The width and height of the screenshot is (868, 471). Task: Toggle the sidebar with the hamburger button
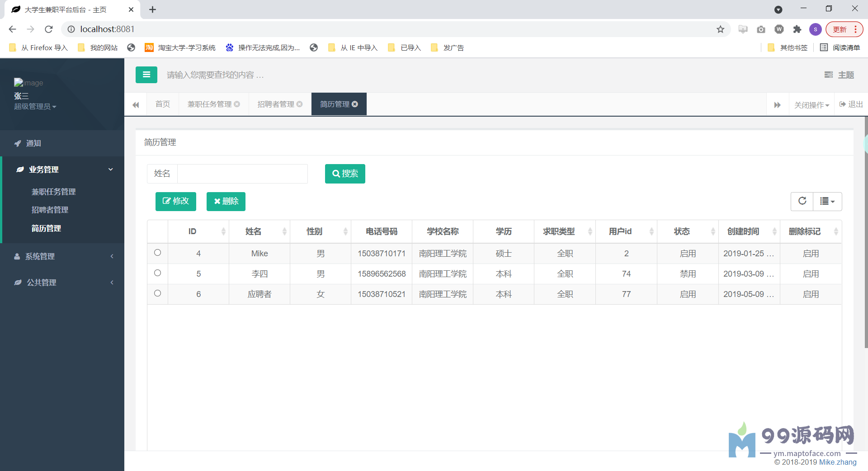click(146, 75)
